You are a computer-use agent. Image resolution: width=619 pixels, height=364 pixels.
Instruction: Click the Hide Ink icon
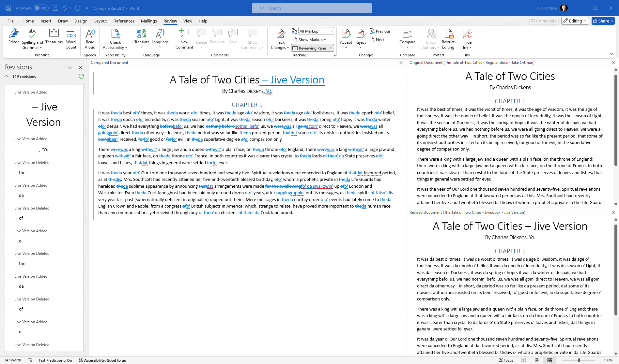point(467,34)
